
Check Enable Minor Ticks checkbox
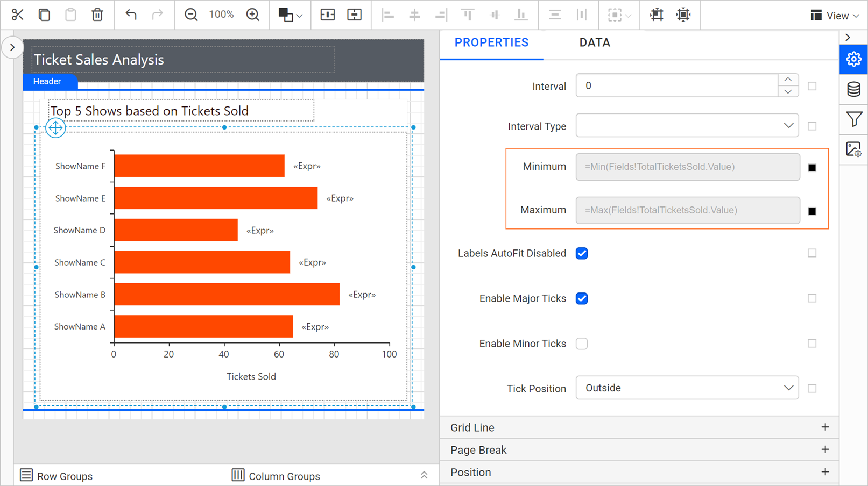click(x=582, y=344)
